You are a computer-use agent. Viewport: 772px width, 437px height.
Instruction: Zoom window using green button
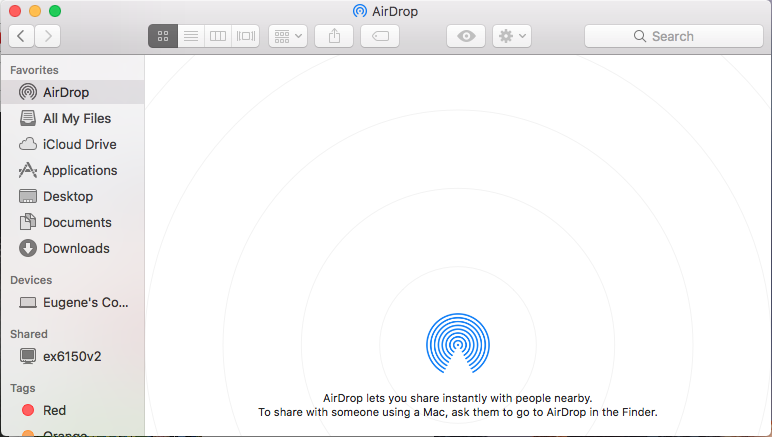coord(55,11)
